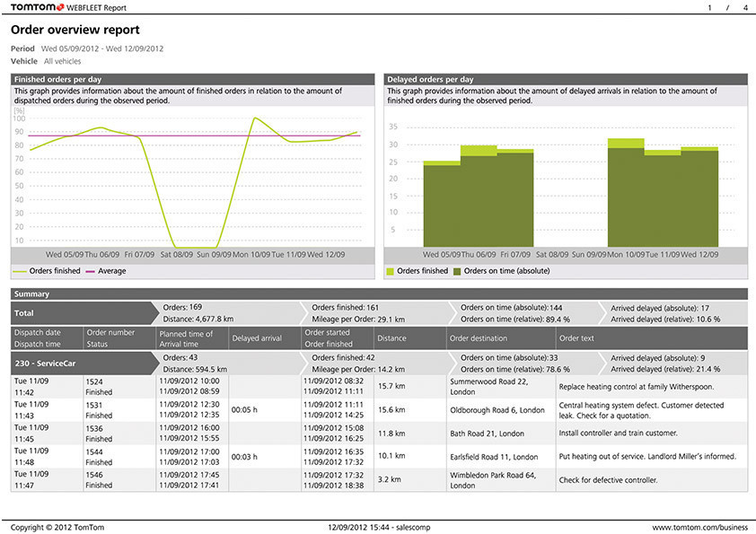Screen dimensions: 756x534
Task: Click the Mon 10/09 bar in the delayed orders chart
Action: click(x=625, y=193)
